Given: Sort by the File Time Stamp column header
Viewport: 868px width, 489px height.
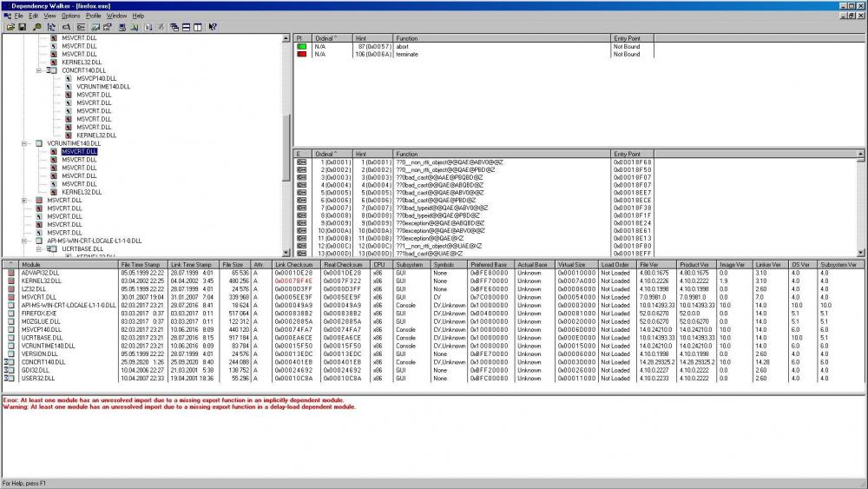Looking at the screenshot, I should click(x=141, y=263).
